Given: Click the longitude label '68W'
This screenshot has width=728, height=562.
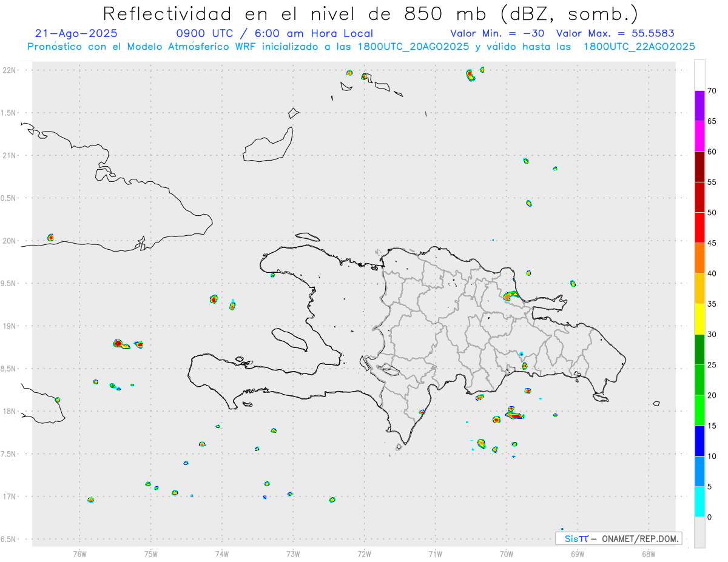Looking at the screenshot, I should coord(649,553).
